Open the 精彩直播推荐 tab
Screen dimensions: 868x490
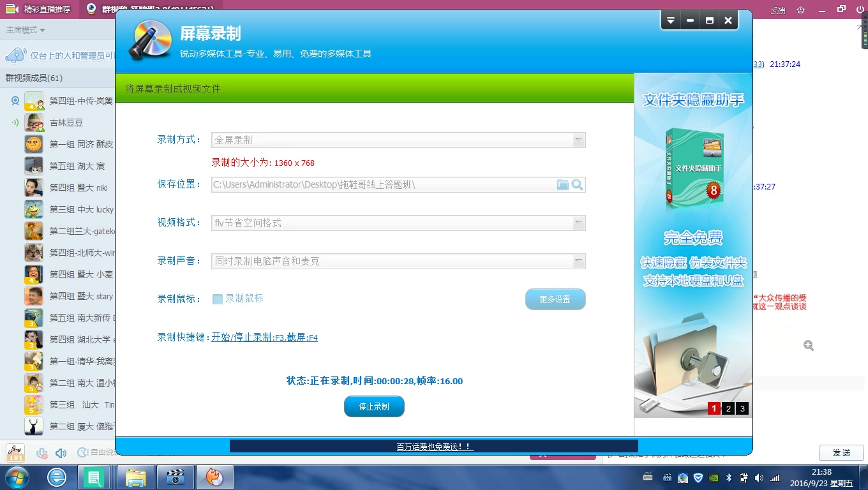point(40,9)
